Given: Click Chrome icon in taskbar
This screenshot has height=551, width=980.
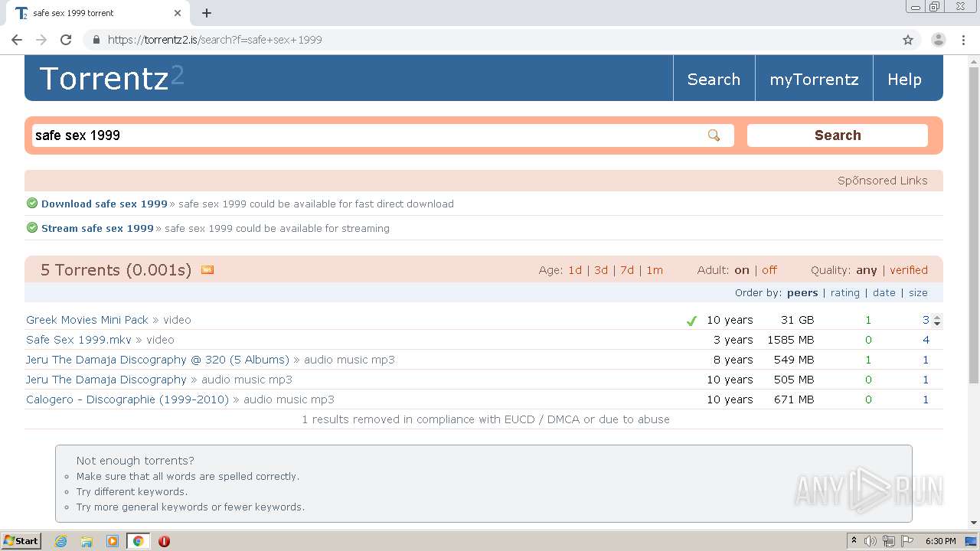Looking at the screenshot, I should click(x=138, y=541).
